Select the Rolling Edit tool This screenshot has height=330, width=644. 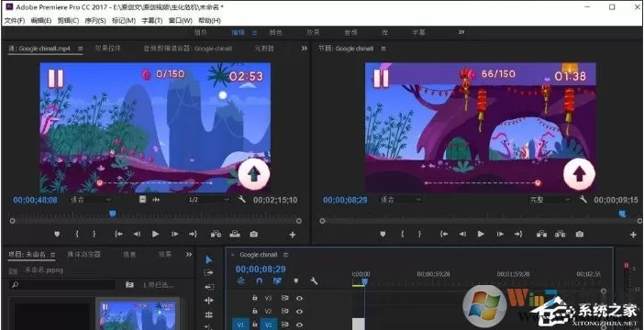pyautogui.click(x=208, y=301)
